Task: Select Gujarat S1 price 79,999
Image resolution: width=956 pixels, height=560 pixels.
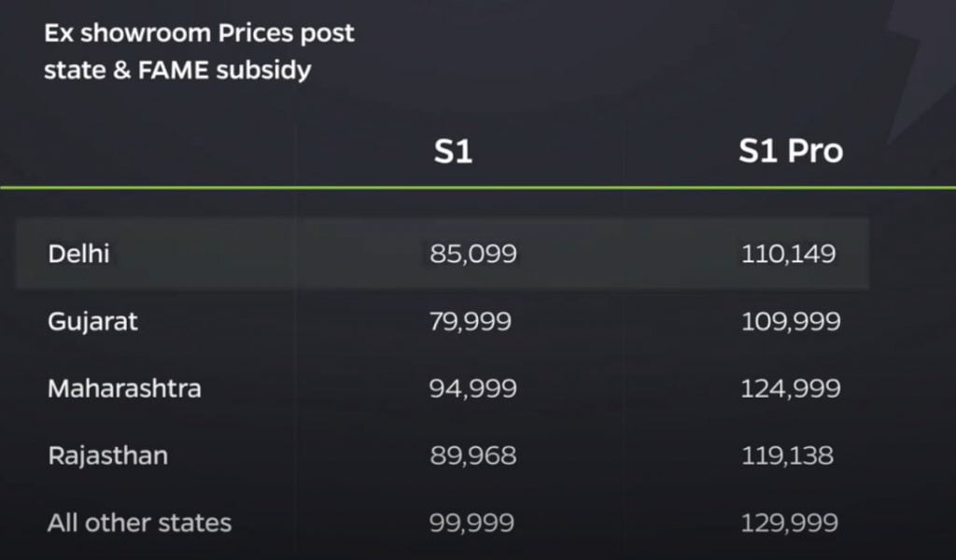Action: 471,321
